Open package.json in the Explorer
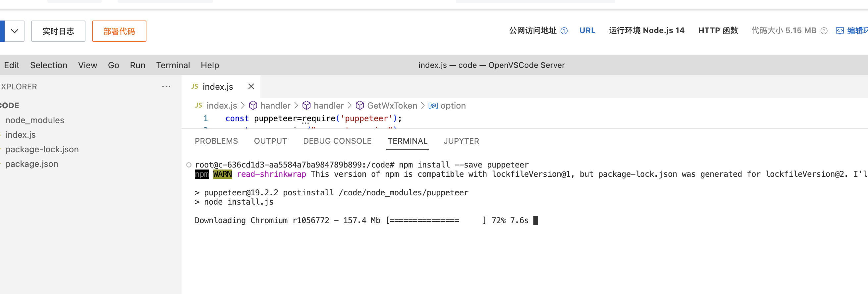 [32, 164]
